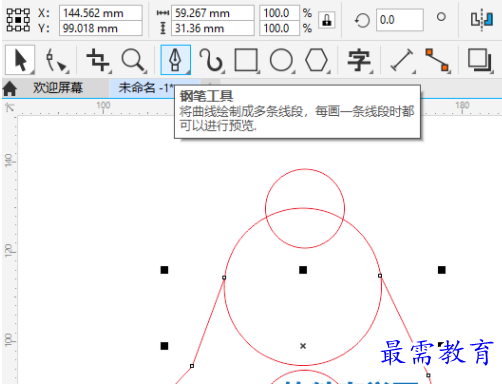Viewport: 502px width, 384px height.
Task: Click the top-left selection handle
Action: point(164,270)
